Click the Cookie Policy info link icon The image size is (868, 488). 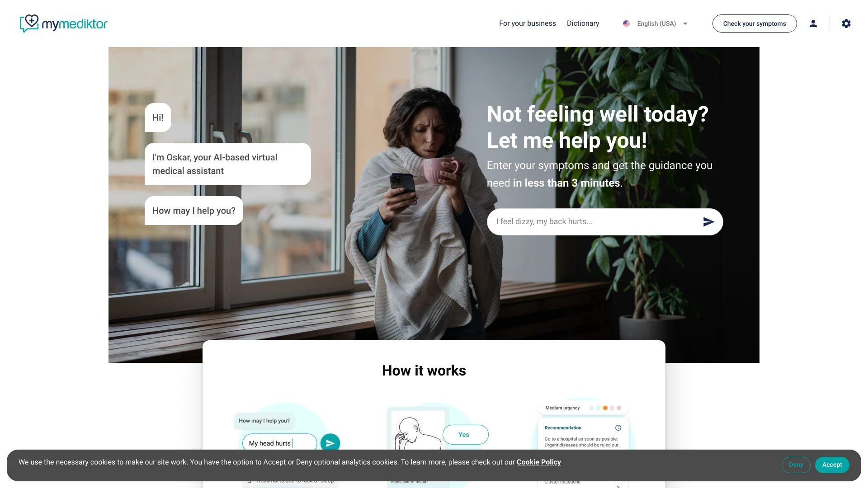click(x=538, y=462)
